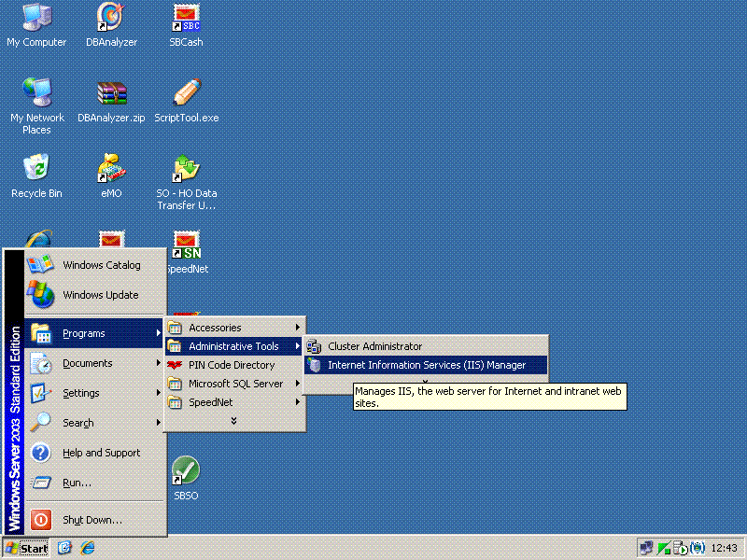Open Windows Catalog from Start menu
The image size is (747, 560).
pos(94,265)
